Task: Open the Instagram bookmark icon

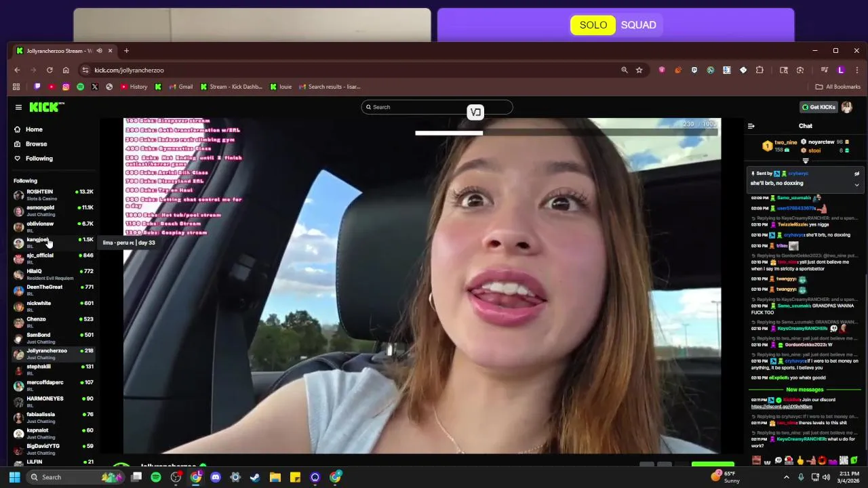Action: click(x=66, y=87)
